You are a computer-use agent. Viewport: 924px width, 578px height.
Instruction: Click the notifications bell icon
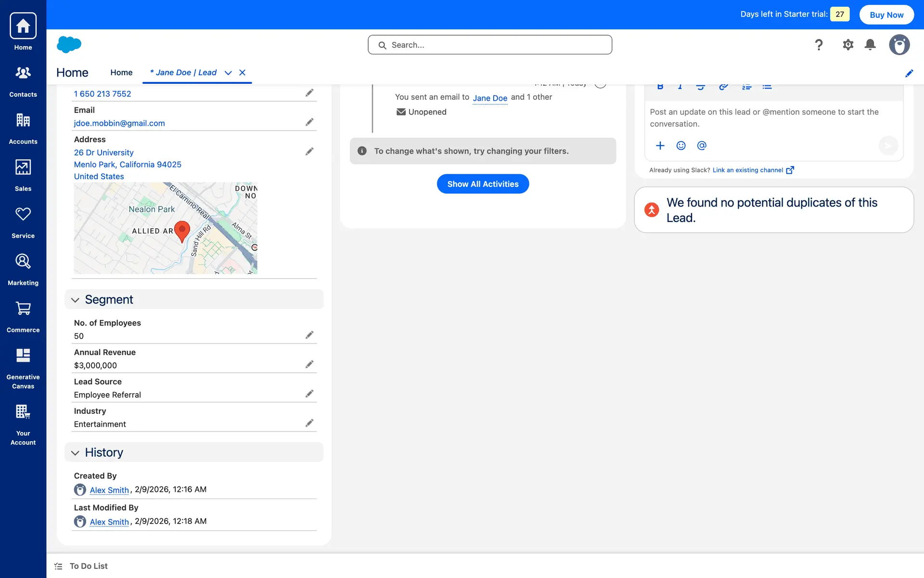(x=870, y=45)
